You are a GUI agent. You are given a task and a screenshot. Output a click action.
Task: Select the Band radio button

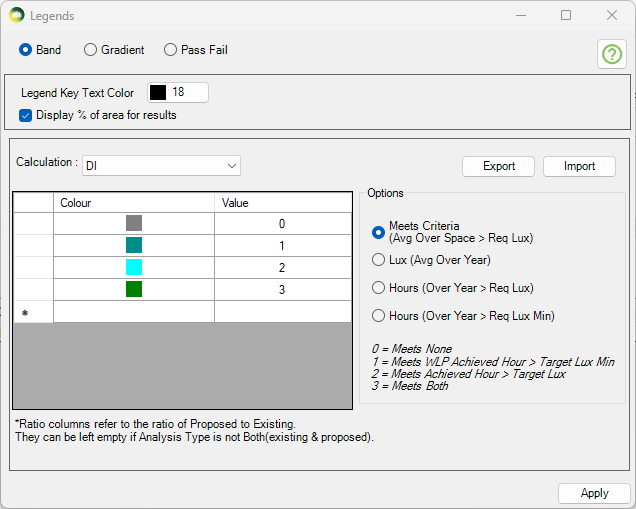26,50
